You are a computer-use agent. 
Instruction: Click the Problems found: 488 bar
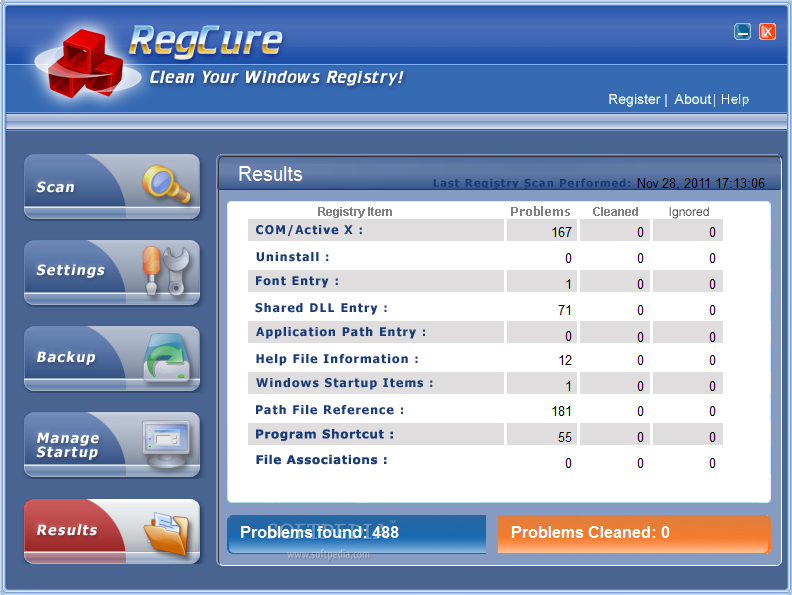(357, 534)
